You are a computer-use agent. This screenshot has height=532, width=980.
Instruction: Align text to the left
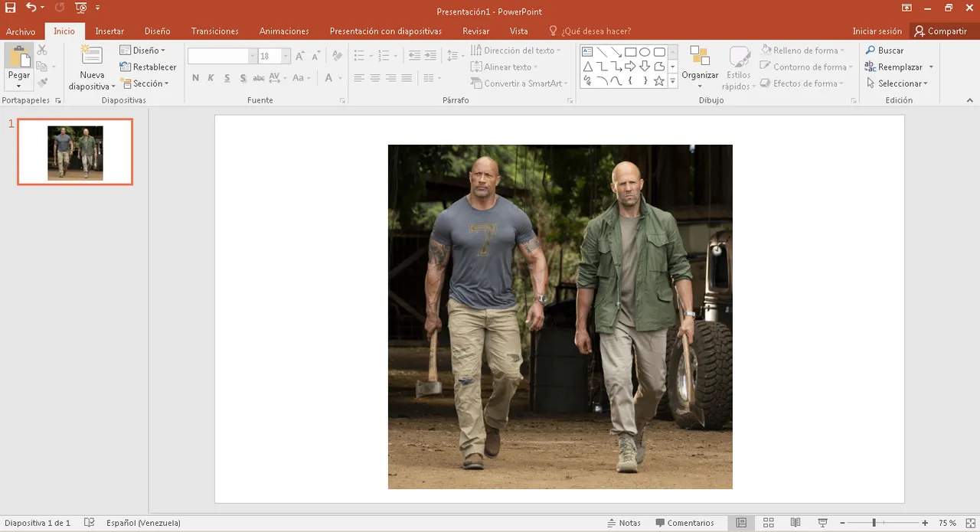coord(358,78)
